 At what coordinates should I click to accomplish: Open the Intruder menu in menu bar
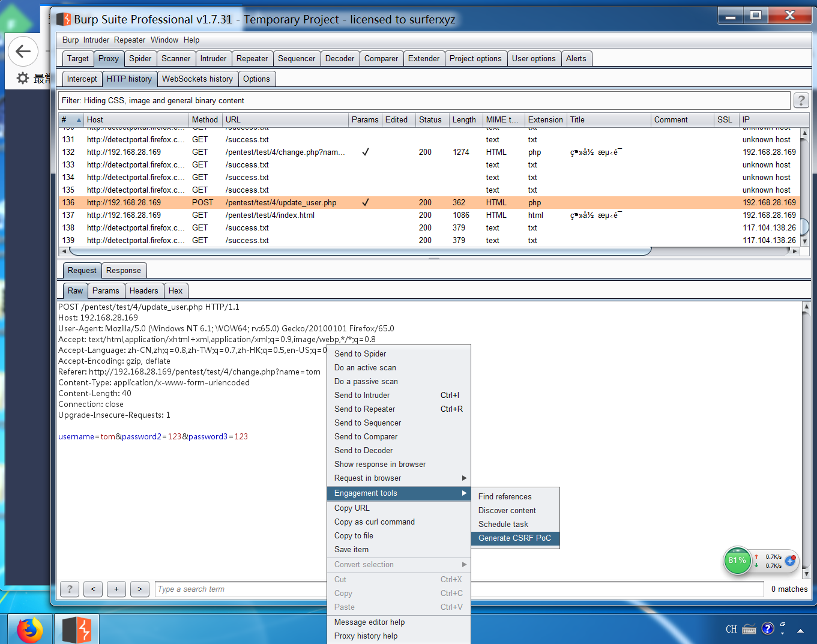click(x=96, y=40)
